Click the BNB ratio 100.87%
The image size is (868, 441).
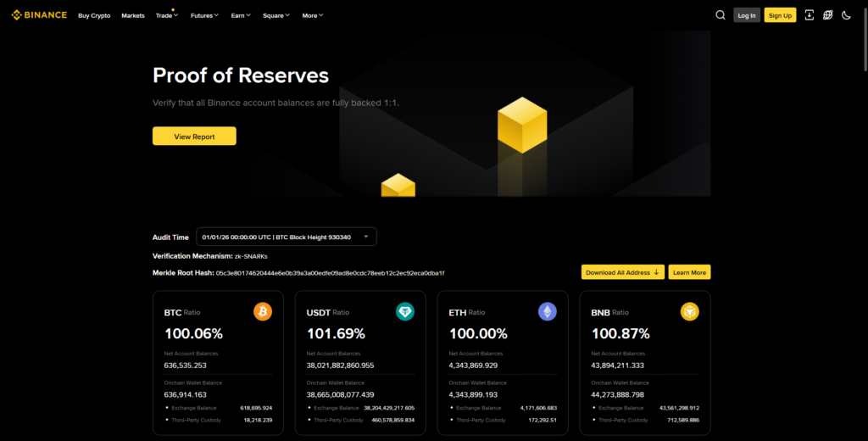click(620, 333)
